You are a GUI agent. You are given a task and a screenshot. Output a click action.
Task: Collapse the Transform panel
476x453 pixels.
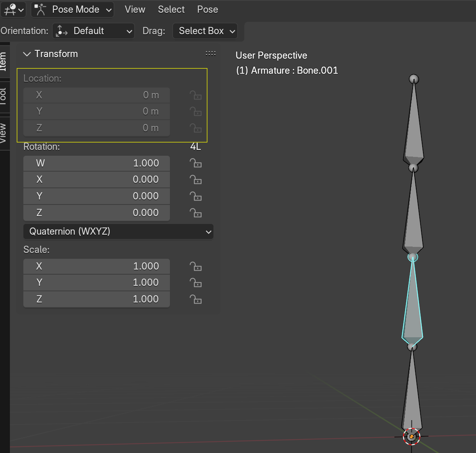click(27, 54)
